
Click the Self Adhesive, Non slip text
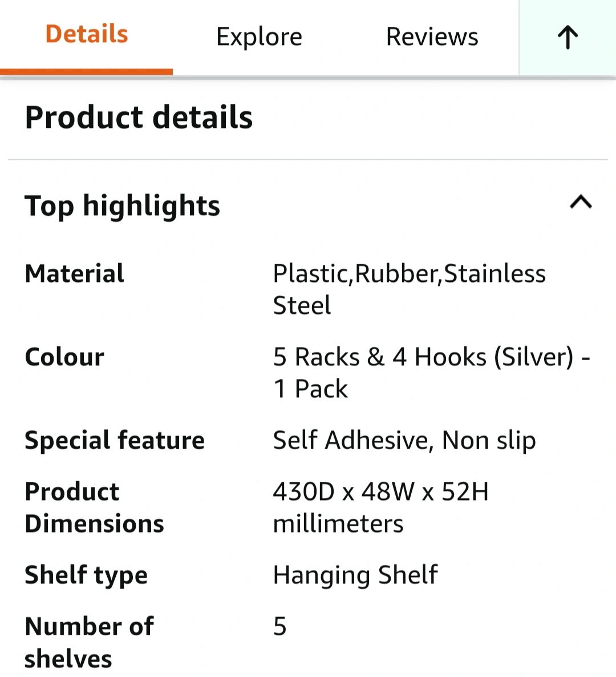point(404,440)
